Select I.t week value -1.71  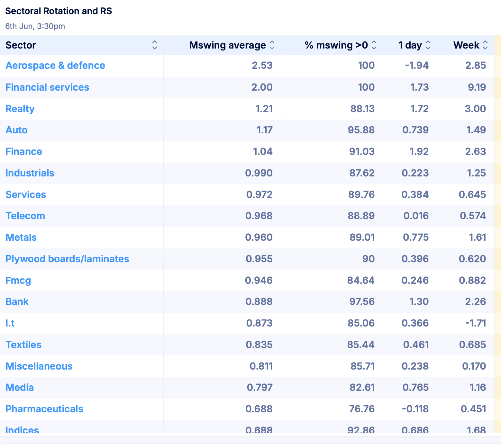(476, 323)
